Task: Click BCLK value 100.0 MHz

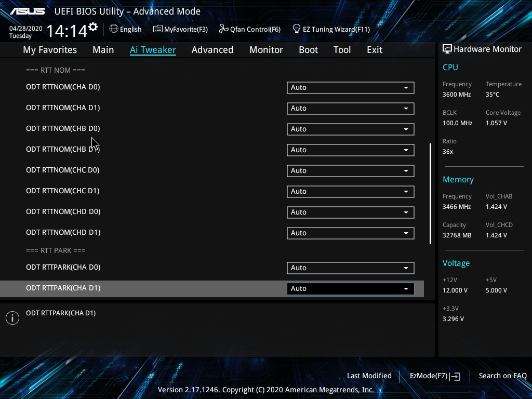Action: tap(457, 123)
